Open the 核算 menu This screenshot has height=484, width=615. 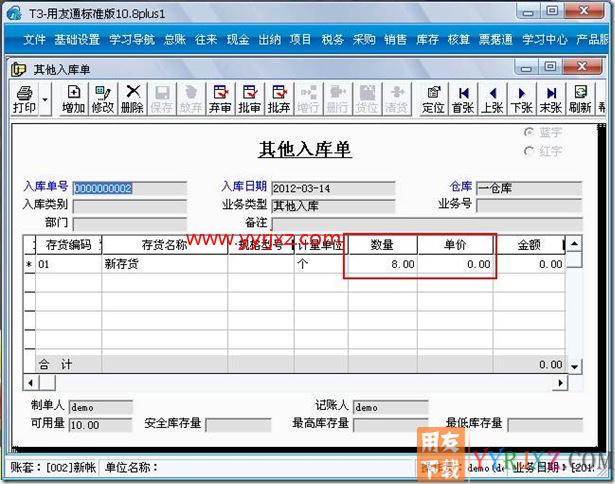click(459, 39)
